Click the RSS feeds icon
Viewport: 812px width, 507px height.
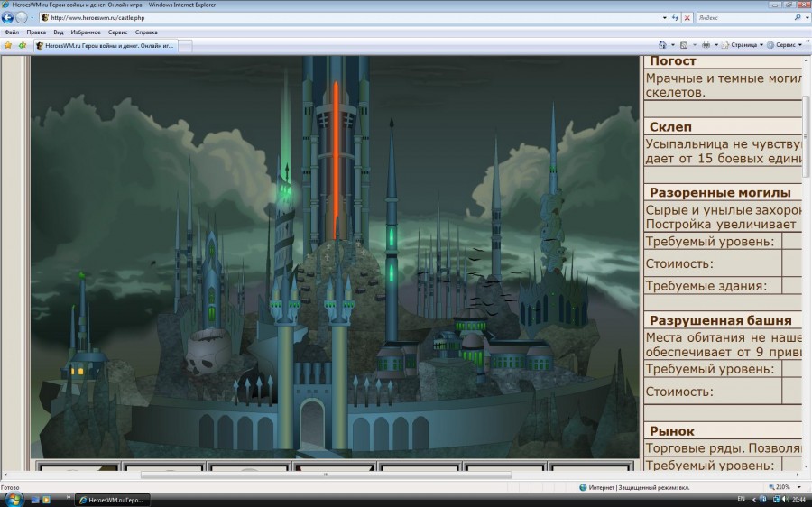tap(684, 45)
